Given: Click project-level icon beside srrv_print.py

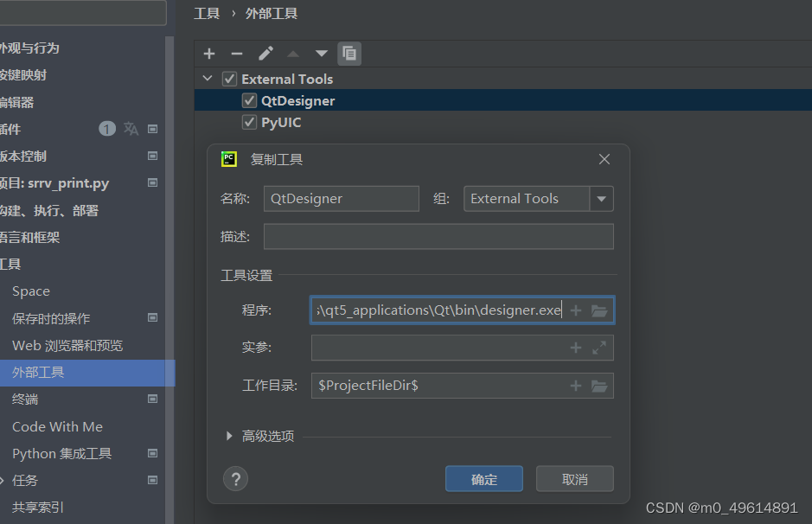Looking at the screenshot, I should tap(153, 182).
